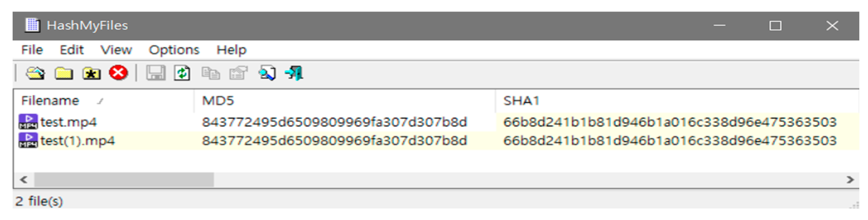
Task: Click the red X stop icon
Action: 118,73
